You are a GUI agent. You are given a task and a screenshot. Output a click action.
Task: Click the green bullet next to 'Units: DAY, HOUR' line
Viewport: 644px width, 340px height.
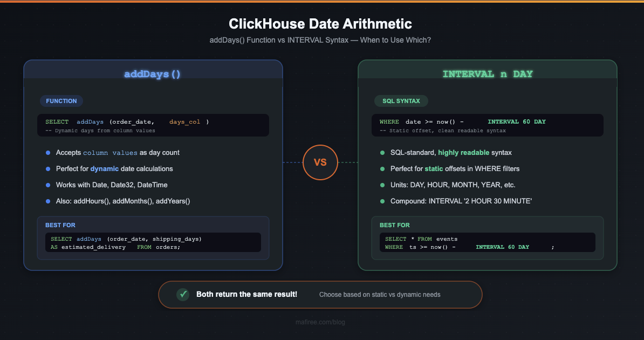[x=382, y=185]
